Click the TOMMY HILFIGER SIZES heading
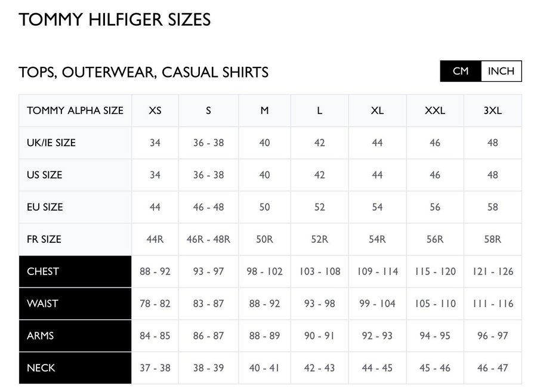The image size is (537, 392). point(115,20)
